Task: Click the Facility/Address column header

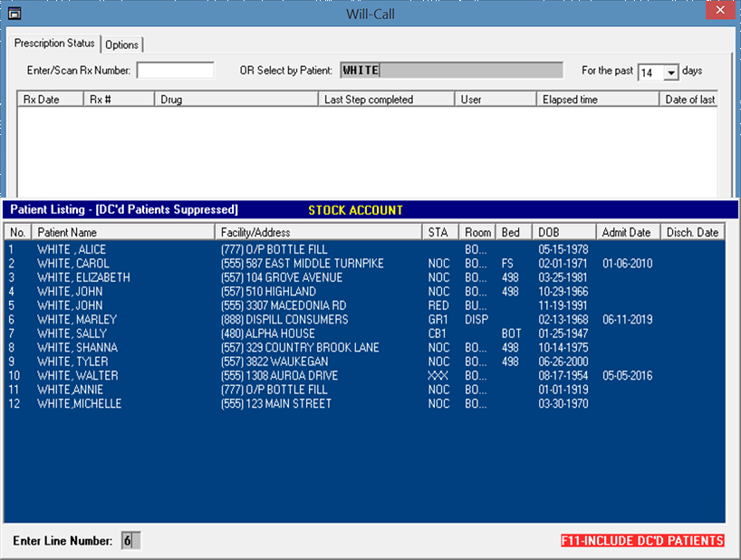Action: (319, 233)
